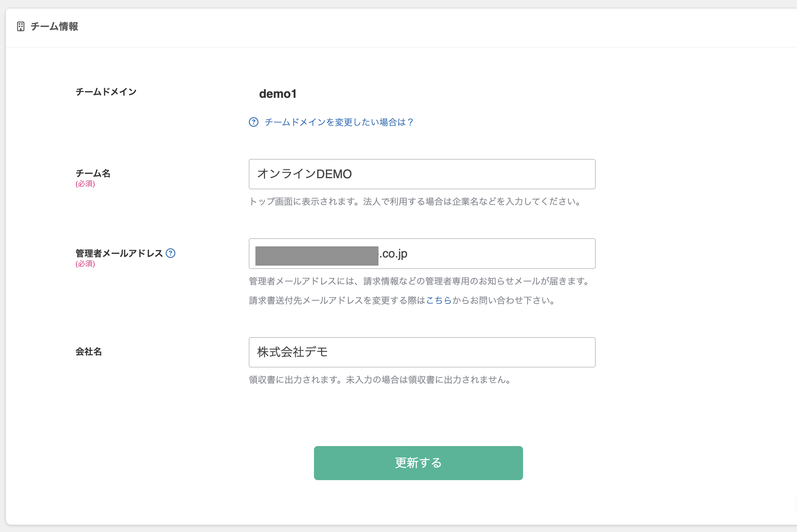Select the 会社名 field containing 株式会社デモ
The height and width of the screenshot is (532, 797).
(x=422, y=352)
